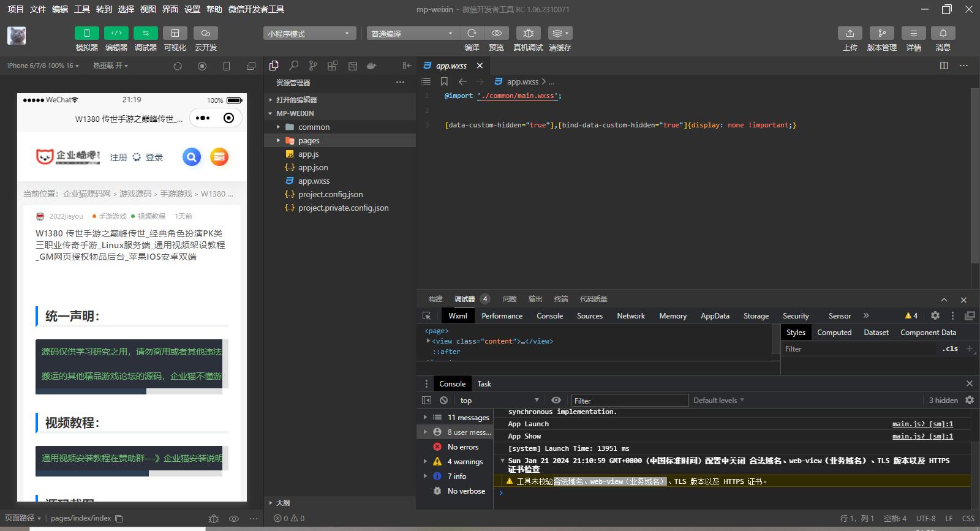The width and height of the screenshot is (980, 531).
Task: Toggle the editor (编辑器) panel
Action: tap(116, 33)
